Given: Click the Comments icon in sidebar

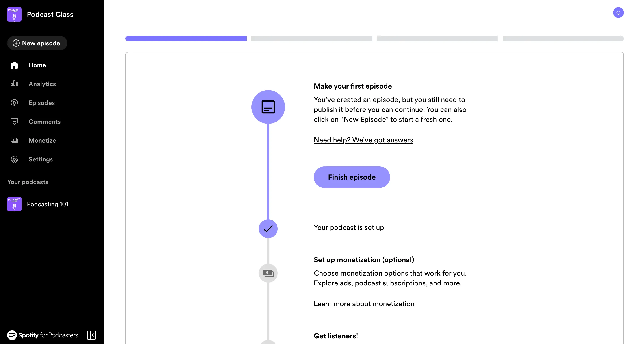Looking at the screenshot, I should coord(15,122).
